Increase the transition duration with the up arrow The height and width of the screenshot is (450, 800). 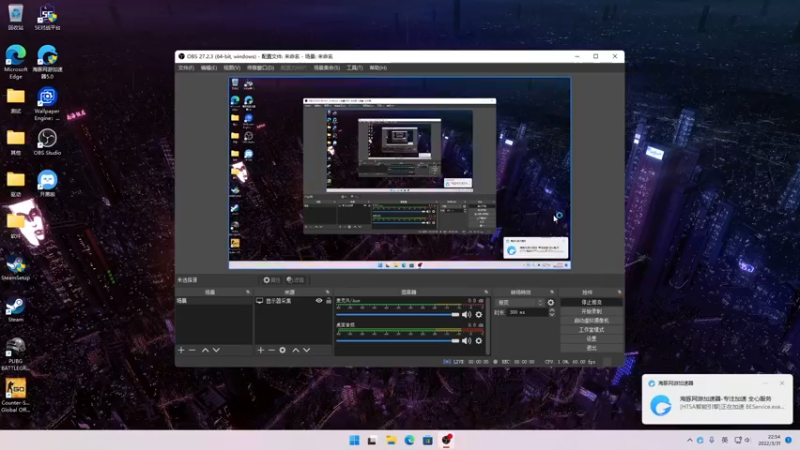point(552,310)
